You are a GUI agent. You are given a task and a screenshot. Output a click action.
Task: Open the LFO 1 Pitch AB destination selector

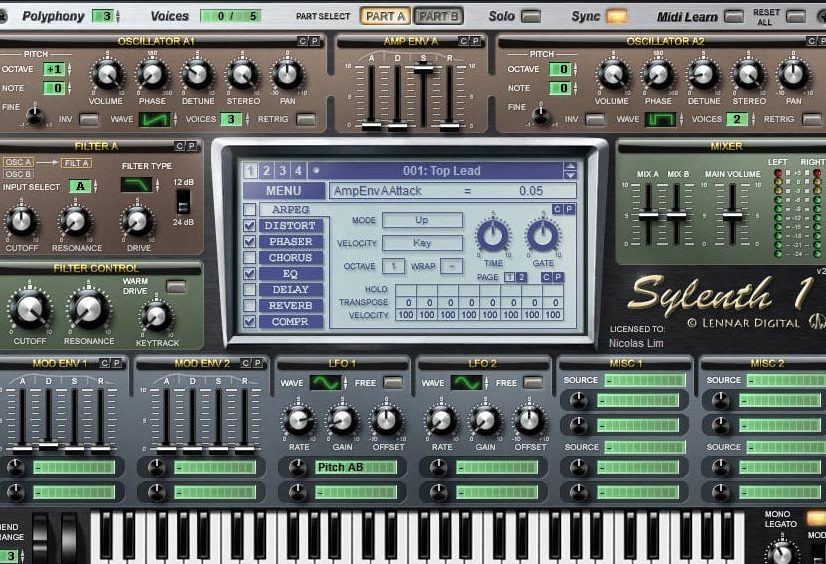[356, 467]
